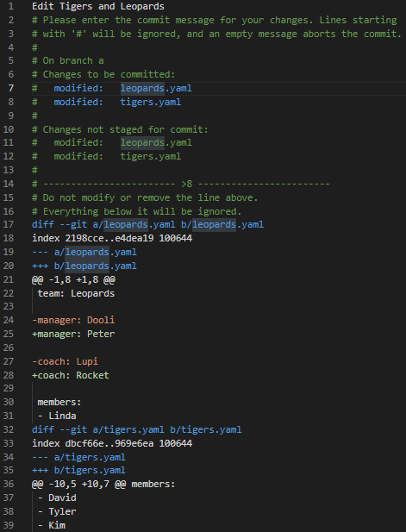Click '# Changes not staged for commit:' line
This screenshot has width=406, height=532.
(120, 129)
